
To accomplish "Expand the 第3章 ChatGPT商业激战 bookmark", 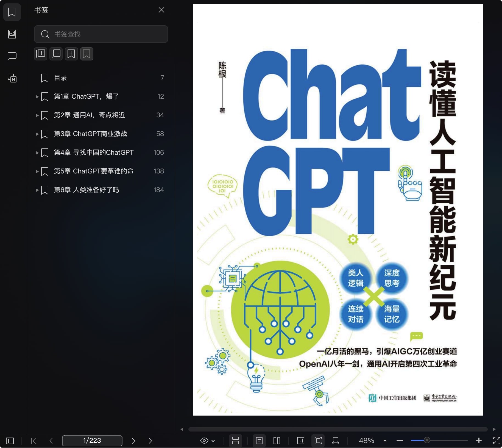I will [x=37, y=134].
